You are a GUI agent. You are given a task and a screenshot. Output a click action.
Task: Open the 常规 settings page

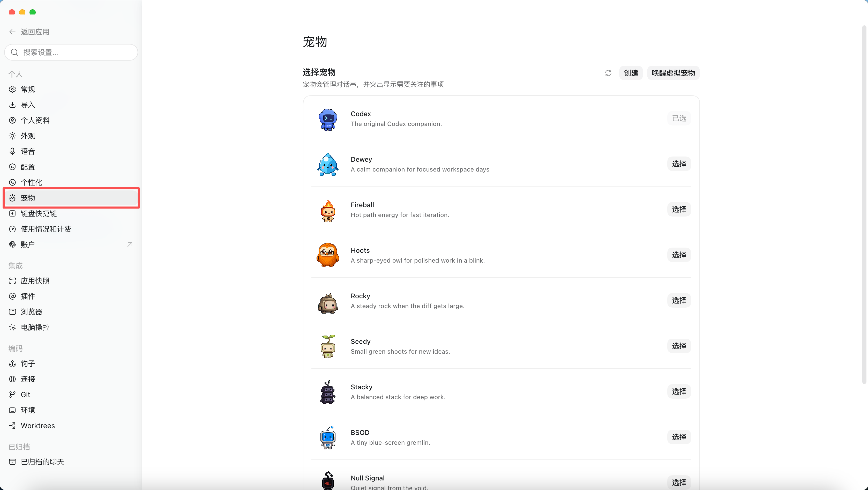71,89
